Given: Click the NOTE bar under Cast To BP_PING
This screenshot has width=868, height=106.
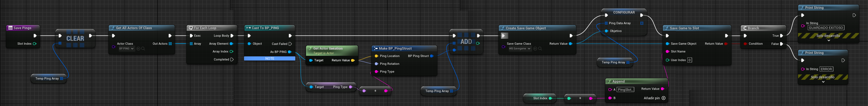Looking at the screenshot, I should point(270,59).
